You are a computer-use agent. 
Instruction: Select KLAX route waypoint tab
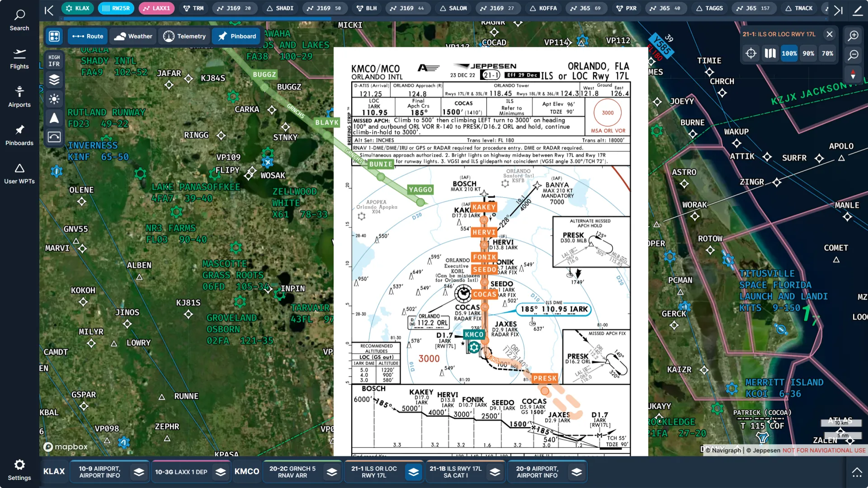click(78, 8)
